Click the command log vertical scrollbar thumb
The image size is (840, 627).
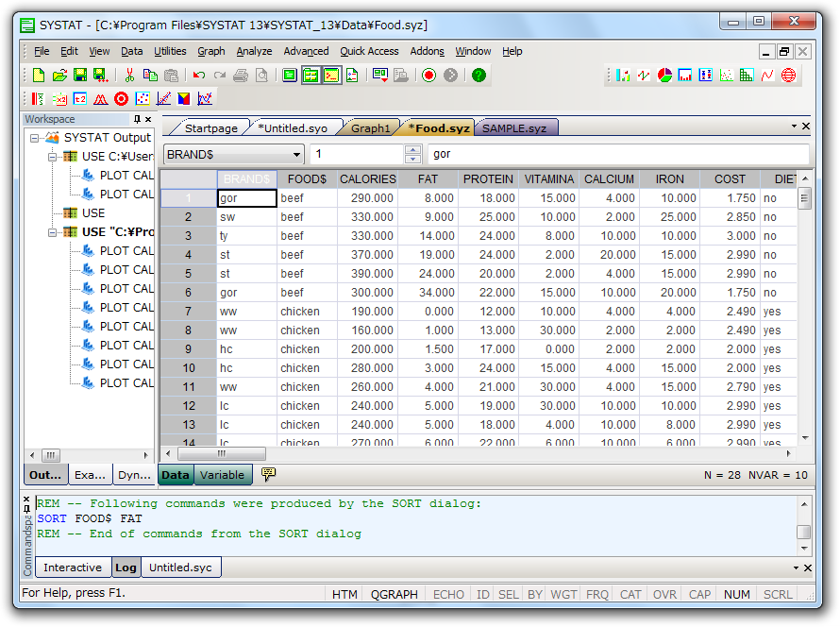[x=803, y=532]
